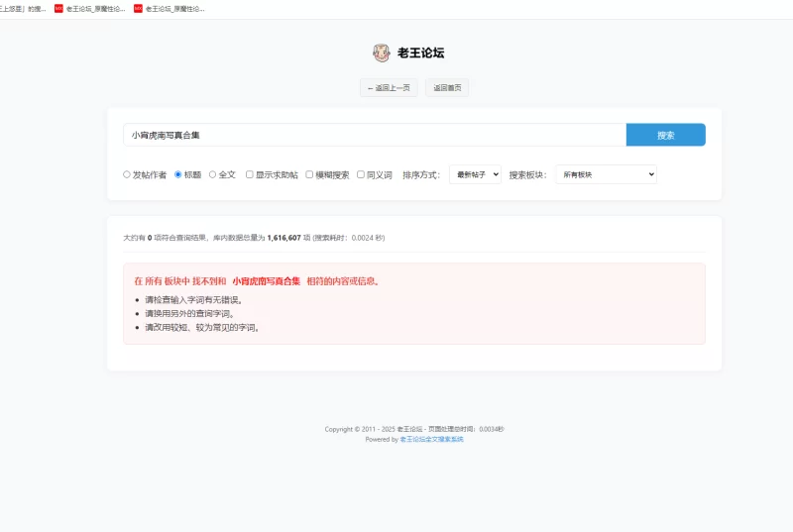The image size is (793, 532).
Task: Click the red 小宵虎南写真合集 text in the error message
Action: [x=266, y=281]
